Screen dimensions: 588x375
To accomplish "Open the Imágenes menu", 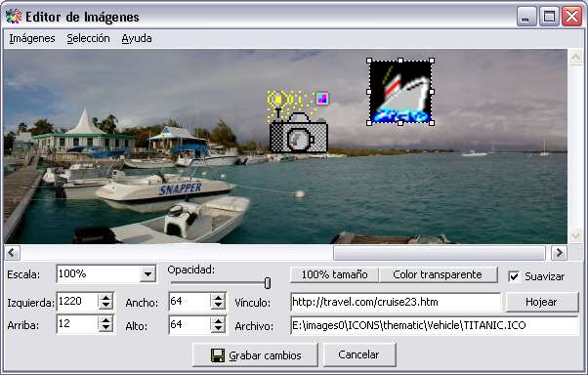I will click(32, 38).
